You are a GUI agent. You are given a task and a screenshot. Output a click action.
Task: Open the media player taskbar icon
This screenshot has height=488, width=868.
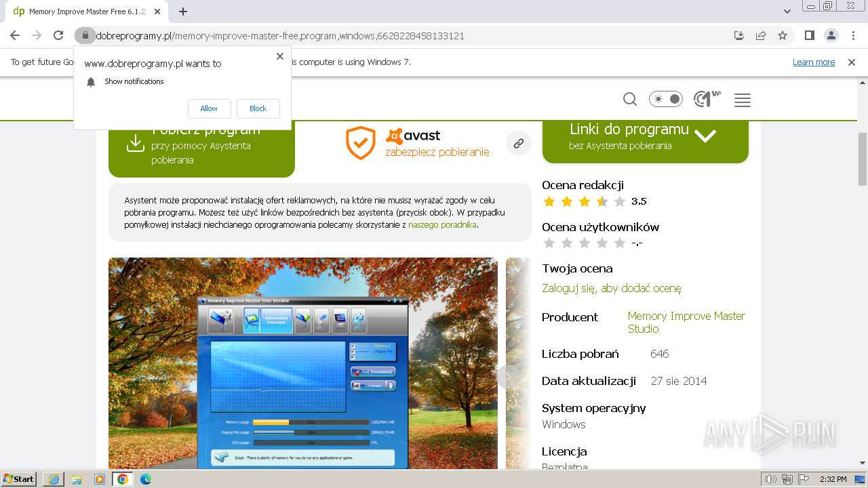[100, 479]
